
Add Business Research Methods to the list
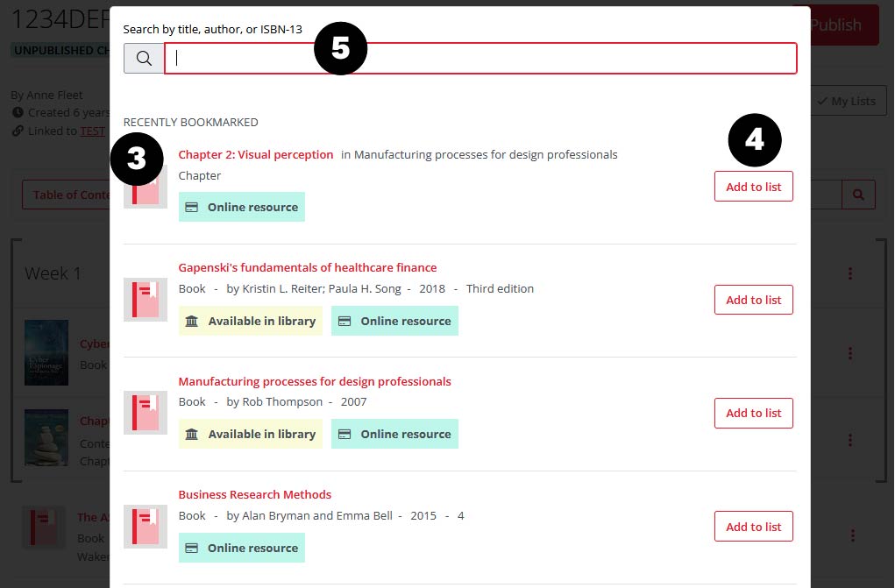[753, 527]
